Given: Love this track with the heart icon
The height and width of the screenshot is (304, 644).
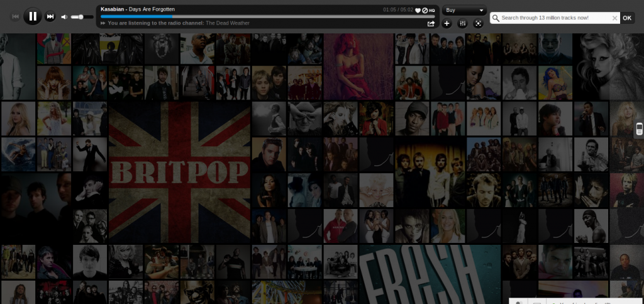Looking at the screenshot, I should [x=418, y=11].
